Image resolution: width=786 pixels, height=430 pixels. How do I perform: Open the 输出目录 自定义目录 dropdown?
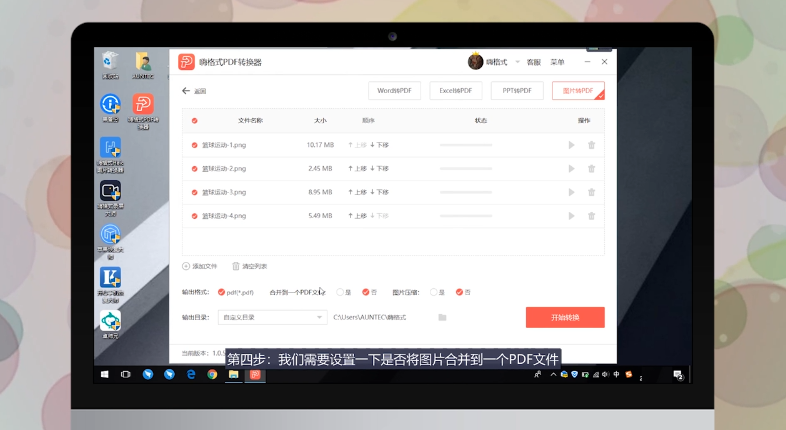click(273, 317)
